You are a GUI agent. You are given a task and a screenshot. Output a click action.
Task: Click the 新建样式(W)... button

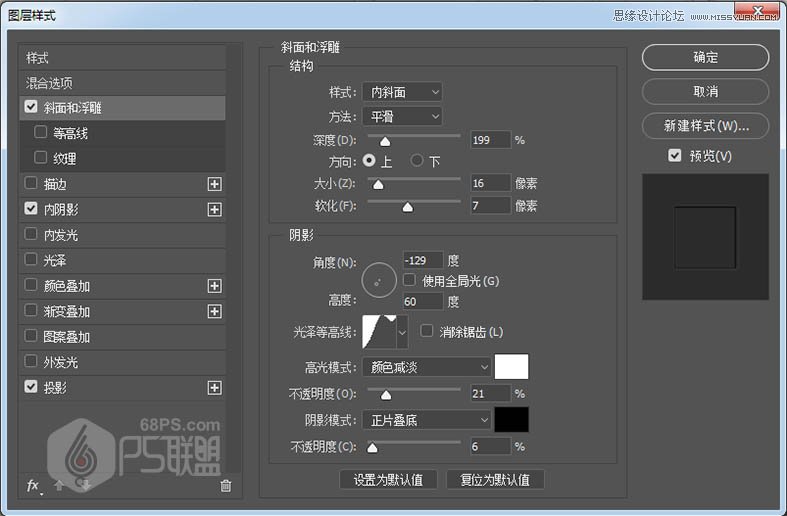pos(705,125)
